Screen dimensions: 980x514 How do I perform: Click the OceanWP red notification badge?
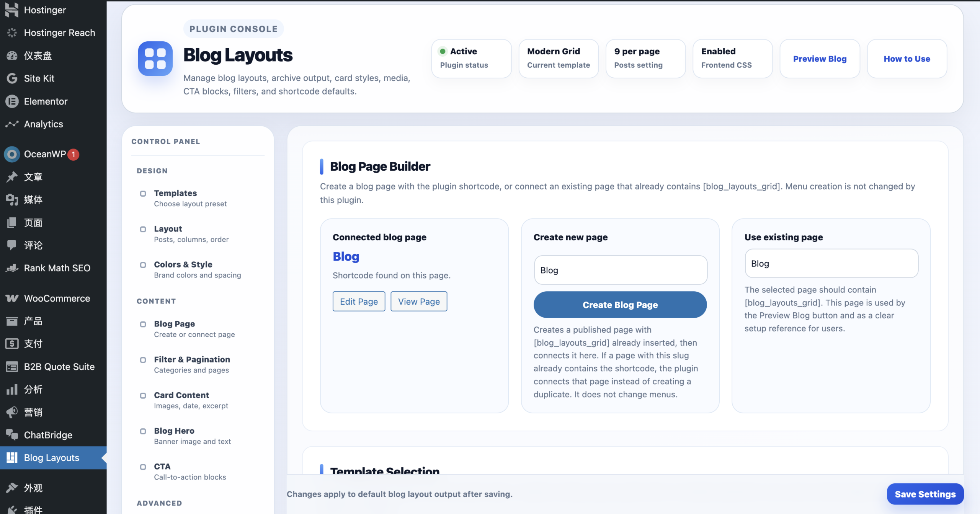(73, 154)
